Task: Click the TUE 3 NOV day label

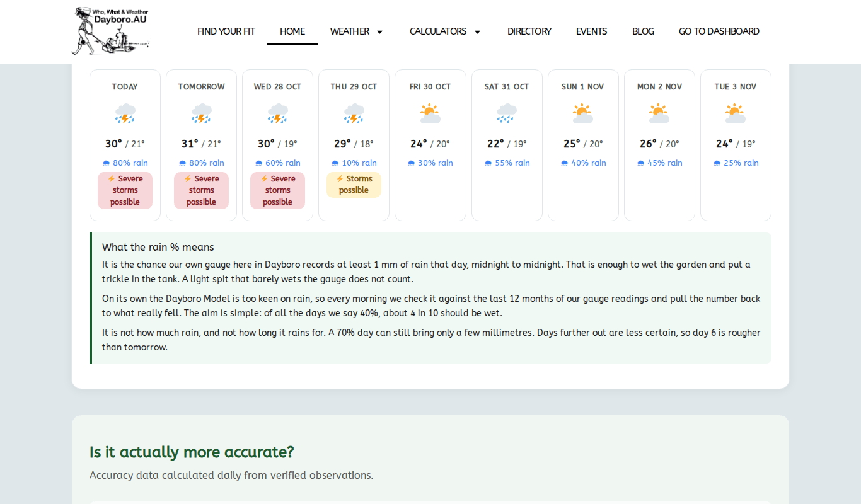Action: 736,87
